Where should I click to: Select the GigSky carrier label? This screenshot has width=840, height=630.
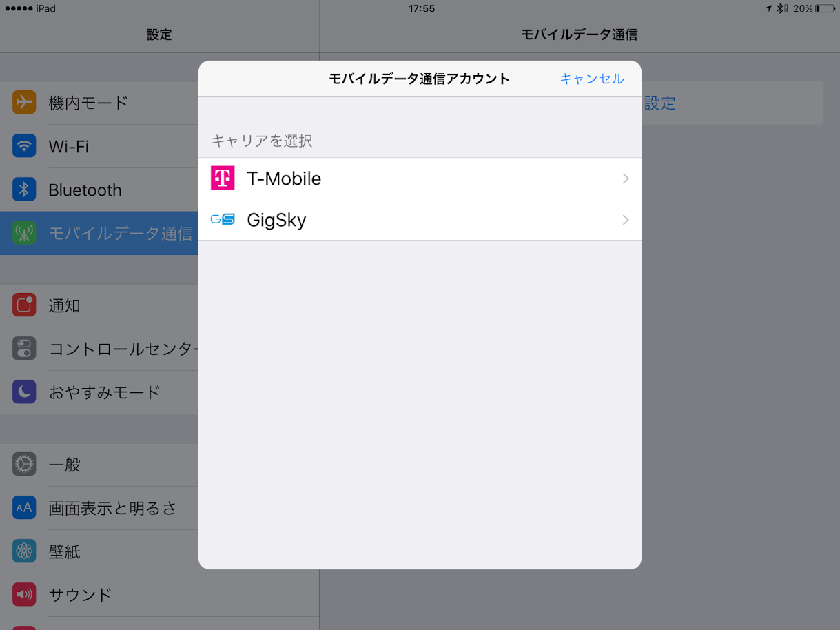(x=276, y=221)
